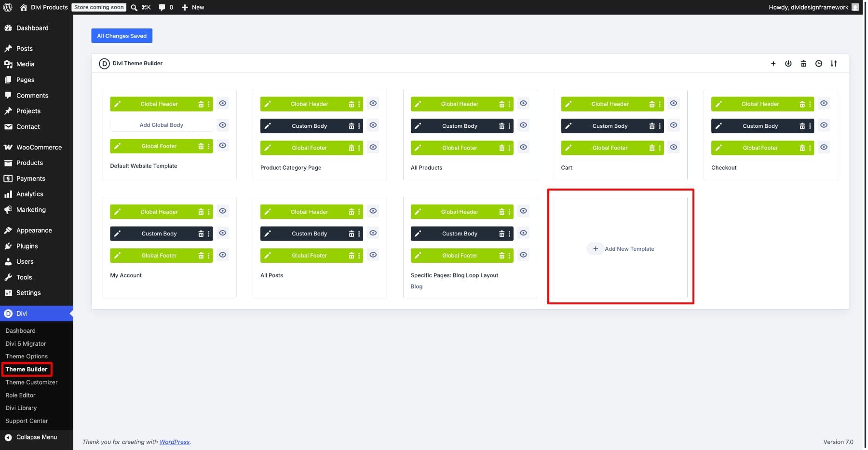
Task: Open options dots on Product Category Page Global Header
Action: coord(359,104)
